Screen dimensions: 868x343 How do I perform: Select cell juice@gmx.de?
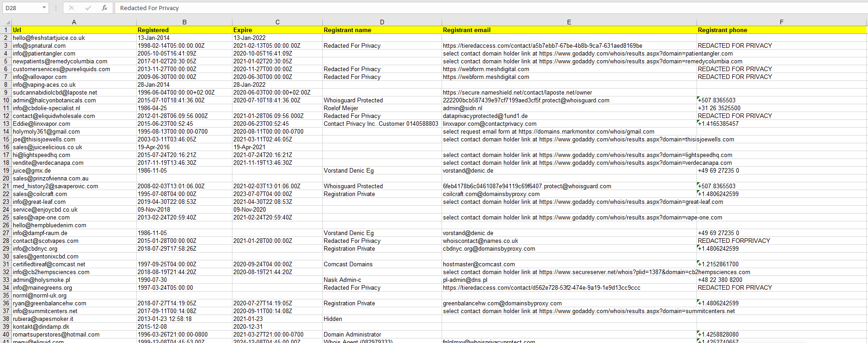click(74, 170)
